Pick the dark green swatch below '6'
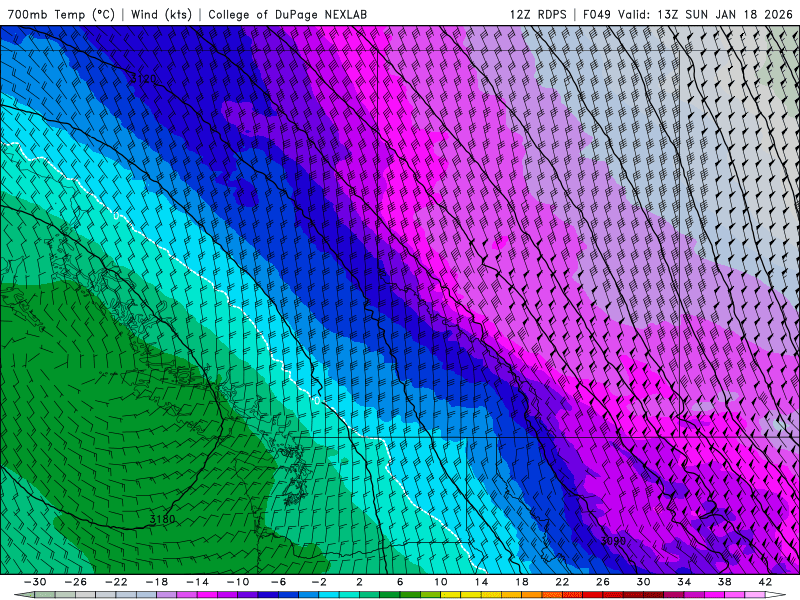This screenshot has width=800, height=600. point(389,595)
